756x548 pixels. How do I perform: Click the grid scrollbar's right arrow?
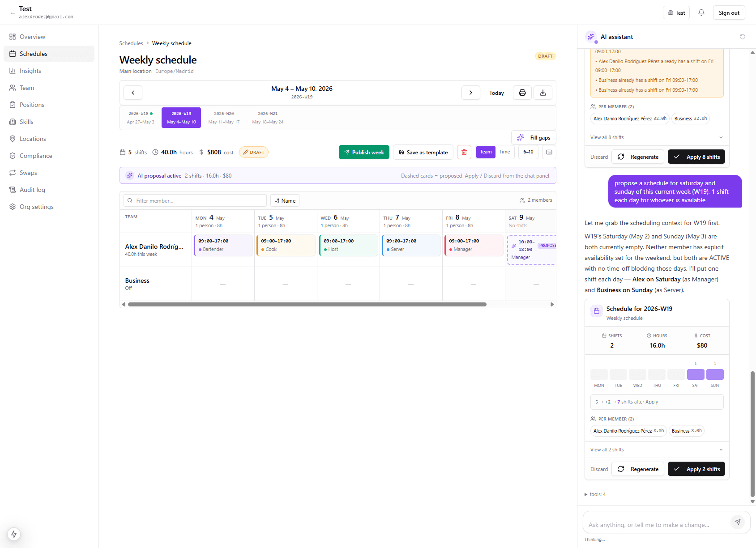(552, 304)
